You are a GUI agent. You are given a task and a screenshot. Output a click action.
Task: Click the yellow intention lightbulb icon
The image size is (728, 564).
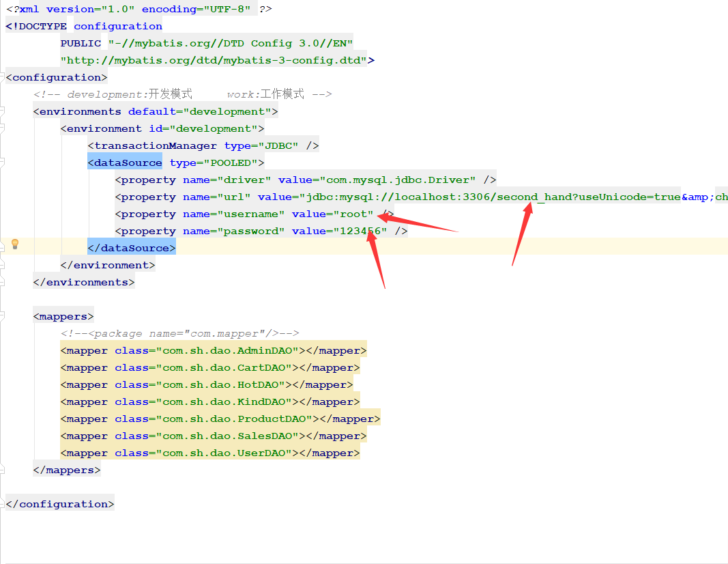[14, 244]
